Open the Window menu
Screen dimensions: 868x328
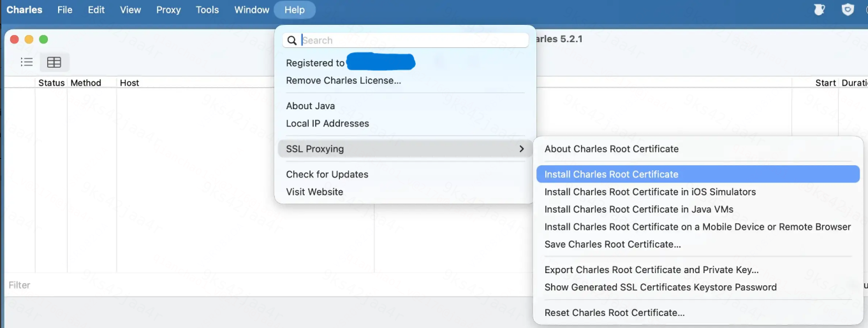(252, 10)
